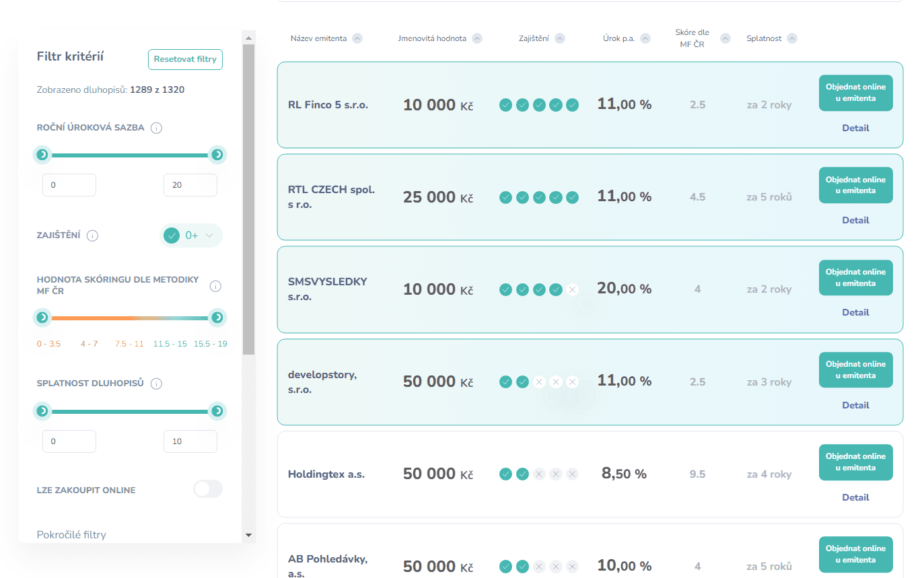This screenshot has height=578, width=924.
Task: Sort by Zajištění column header arrow
Action: pyautogui.click(x=560, y=38)
